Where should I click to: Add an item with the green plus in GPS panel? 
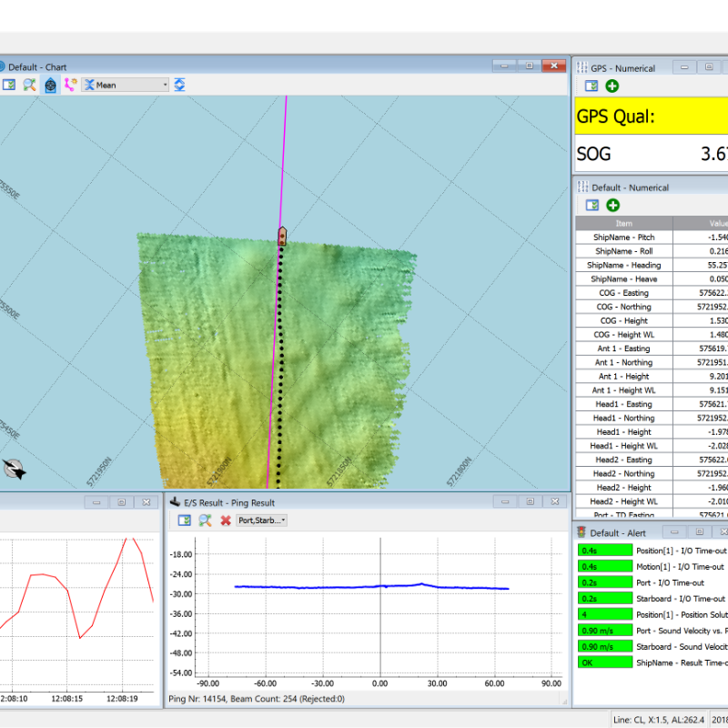612,86
